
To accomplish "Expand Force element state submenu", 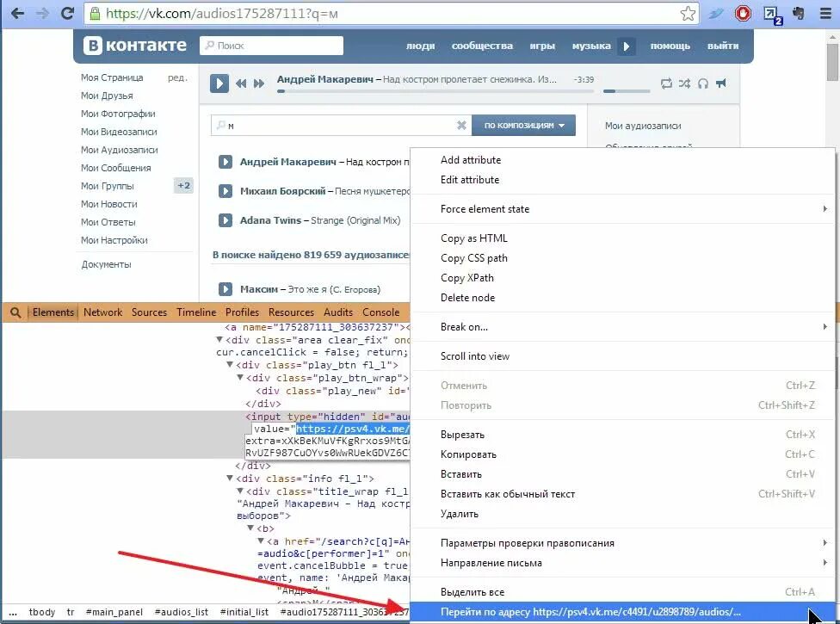I will (x=622, y=209).
